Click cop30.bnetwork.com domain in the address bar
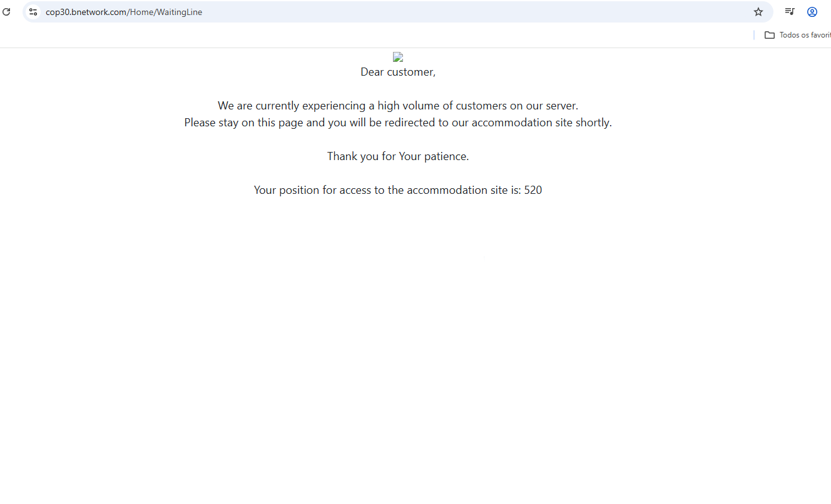 point(86,12)
